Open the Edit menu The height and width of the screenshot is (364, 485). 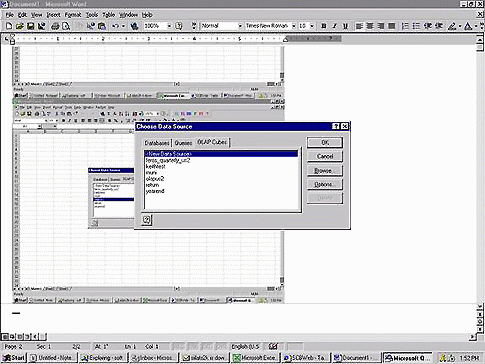[x=22, y=15]
